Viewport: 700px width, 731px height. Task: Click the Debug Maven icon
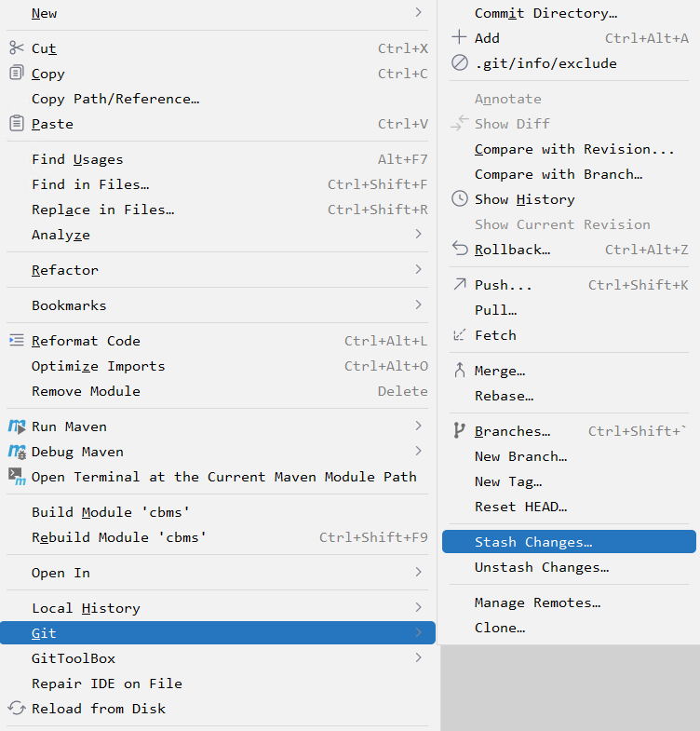[x=17, y=451]
